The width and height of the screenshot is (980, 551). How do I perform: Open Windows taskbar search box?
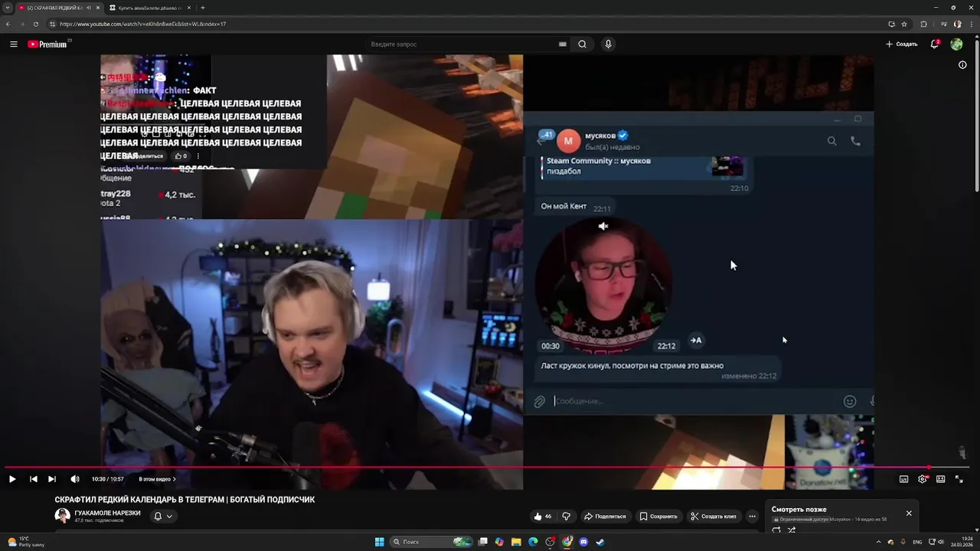[432, 542]
